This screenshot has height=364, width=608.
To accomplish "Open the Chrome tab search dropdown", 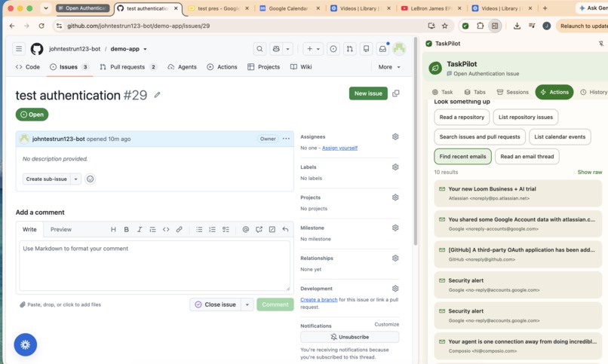I will point(46,8).
